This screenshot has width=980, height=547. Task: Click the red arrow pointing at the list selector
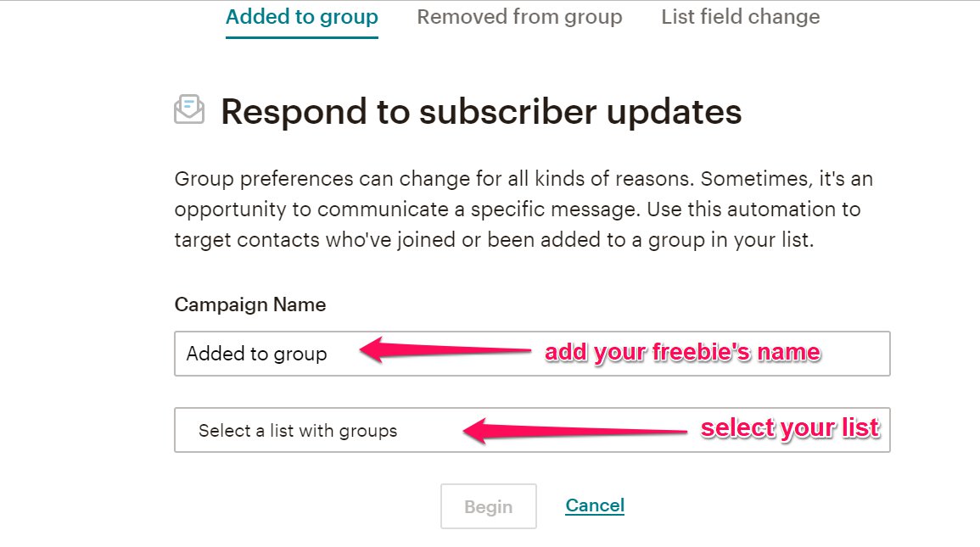(x=574, y=431)
